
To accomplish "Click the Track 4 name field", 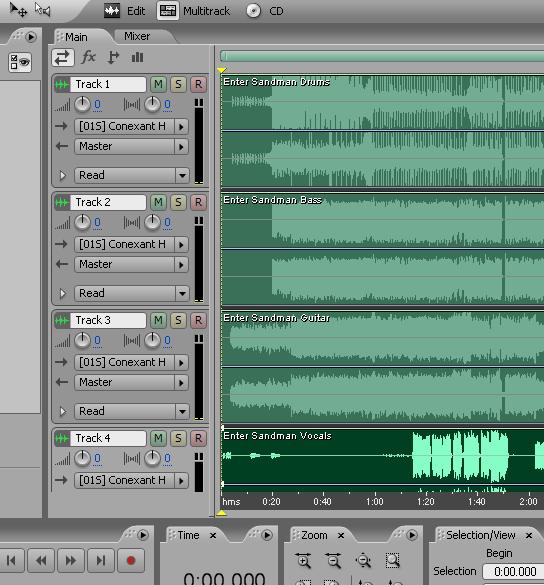I will 108,438.
